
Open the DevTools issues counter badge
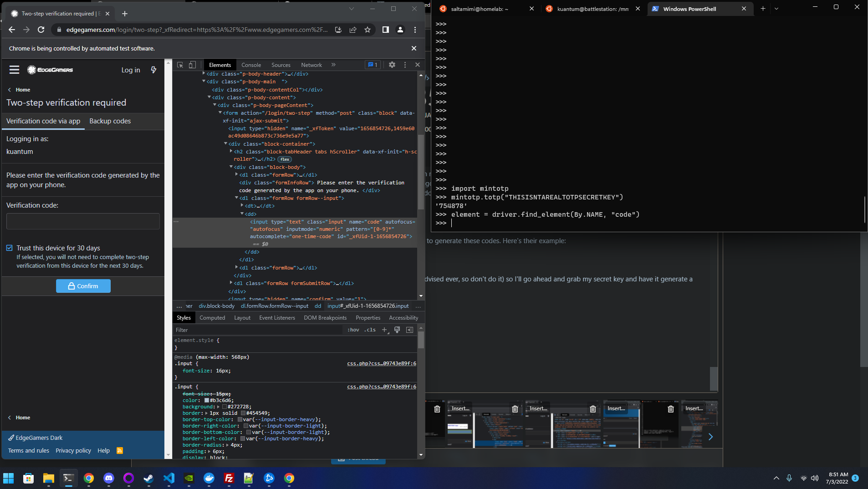click(x=373, y=65)
